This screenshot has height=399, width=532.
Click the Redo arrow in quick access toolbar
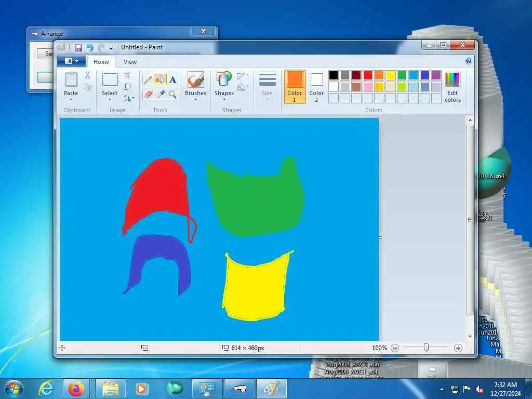tap(101, 47)
